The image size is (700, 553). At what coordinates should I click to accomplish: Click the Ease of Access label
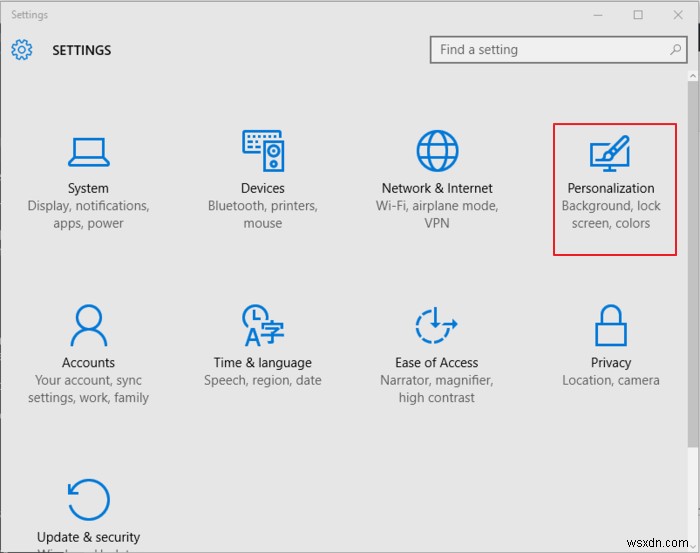click(437, 362)
